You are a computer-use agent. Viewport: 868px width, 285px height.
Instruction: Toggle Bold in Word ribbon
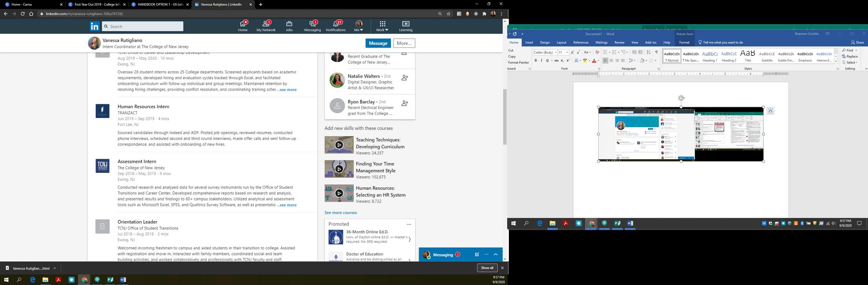pyautogui.click(x=536, y=60)
